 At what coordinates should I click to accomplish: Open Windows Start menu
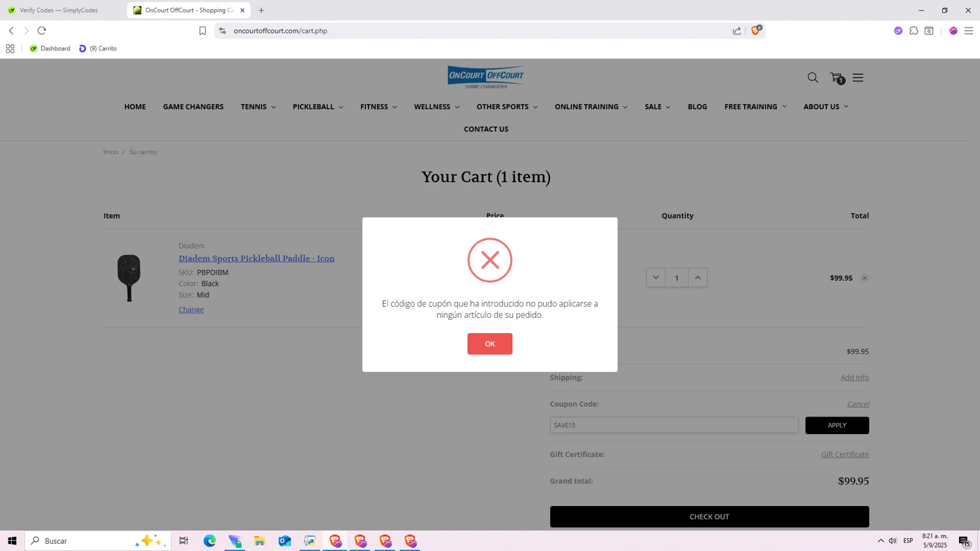point(12,541)
